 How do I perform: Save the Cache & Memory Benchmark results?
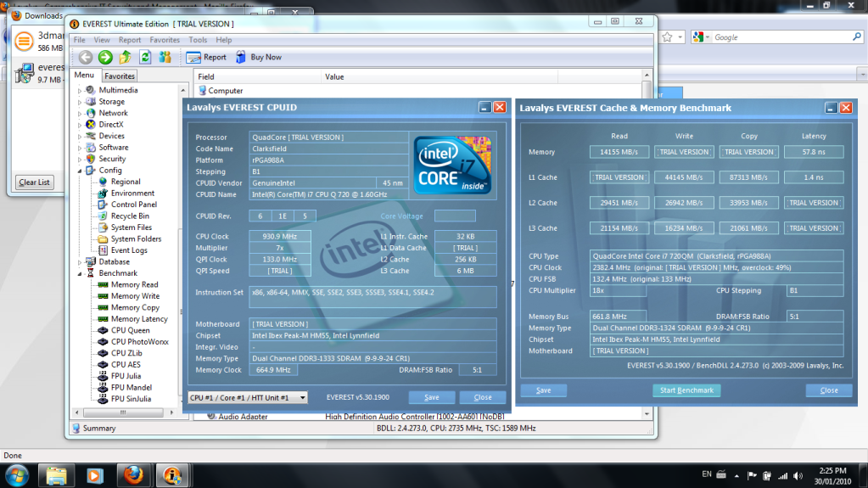click(544, 390)
